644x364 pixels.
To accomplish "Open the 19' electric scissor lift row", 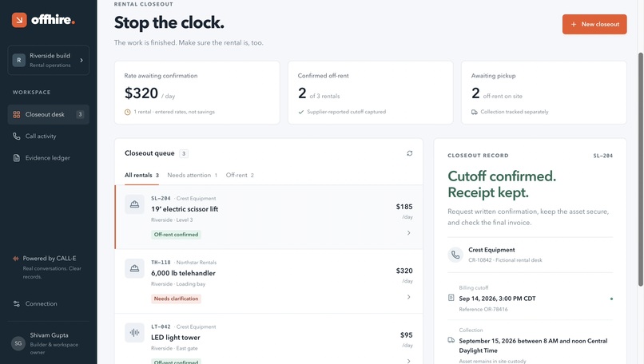I will click(x=268, y=217).
